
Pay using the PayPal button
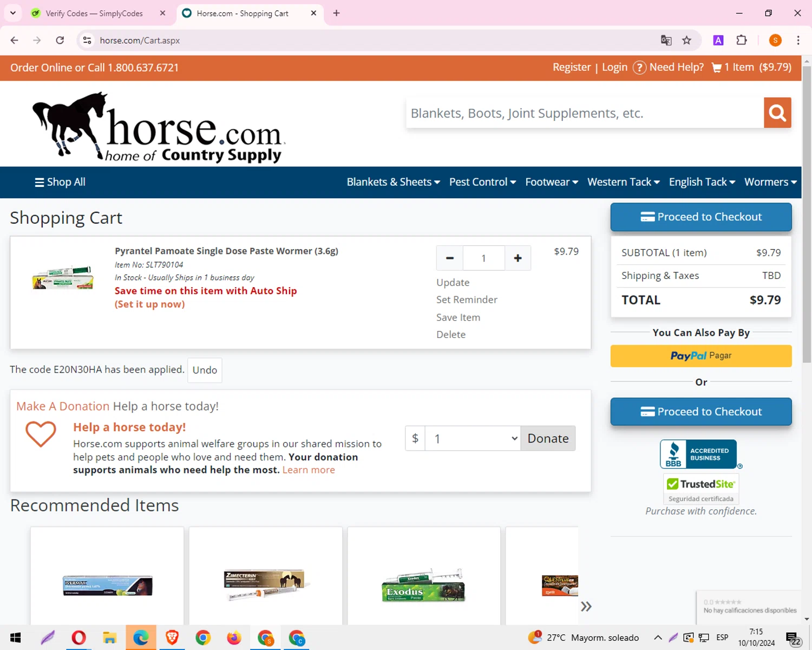coord(701,356)
